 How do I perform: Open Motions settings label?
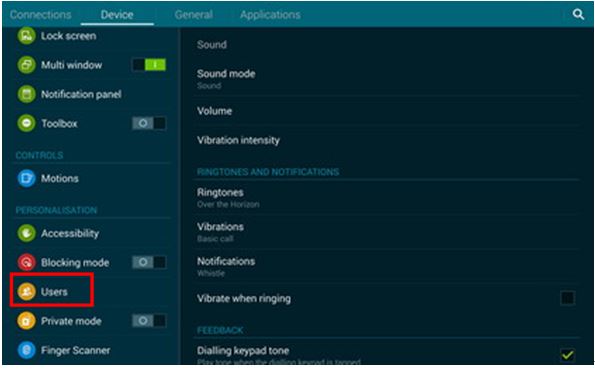click(60, 178)
